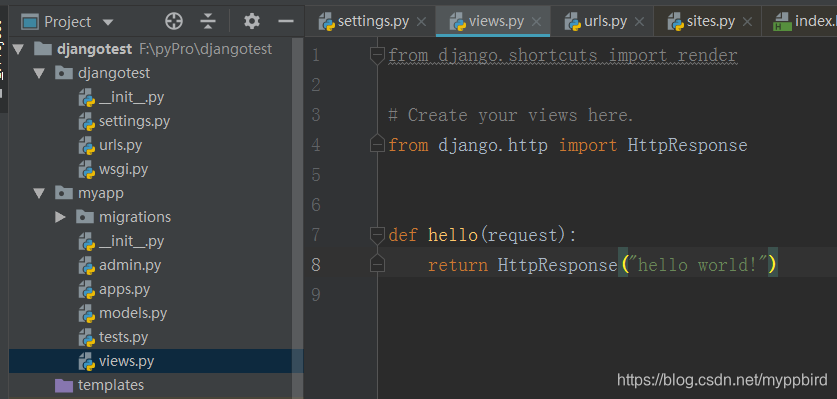Toggle code fold marker on line 1
The width and height of the screenshot is (837, 399).
click(377, 56)
